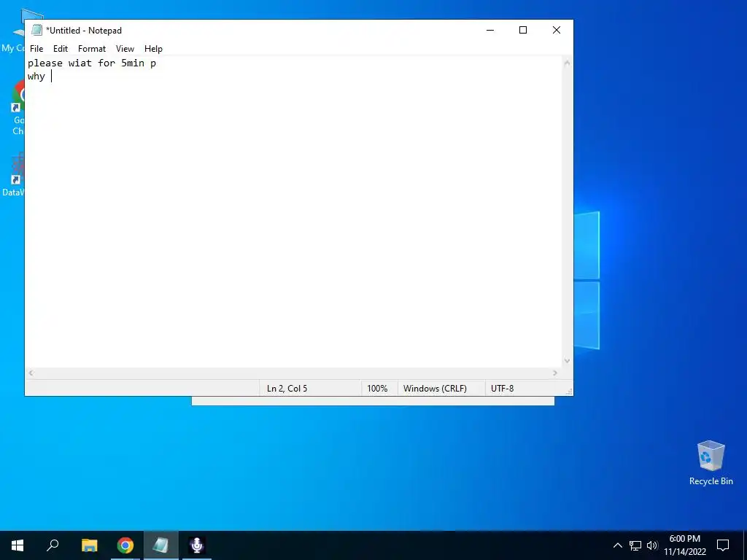Click the vertical scrollbar up arrow
This screenshot has height=560, width=747.
567,63
